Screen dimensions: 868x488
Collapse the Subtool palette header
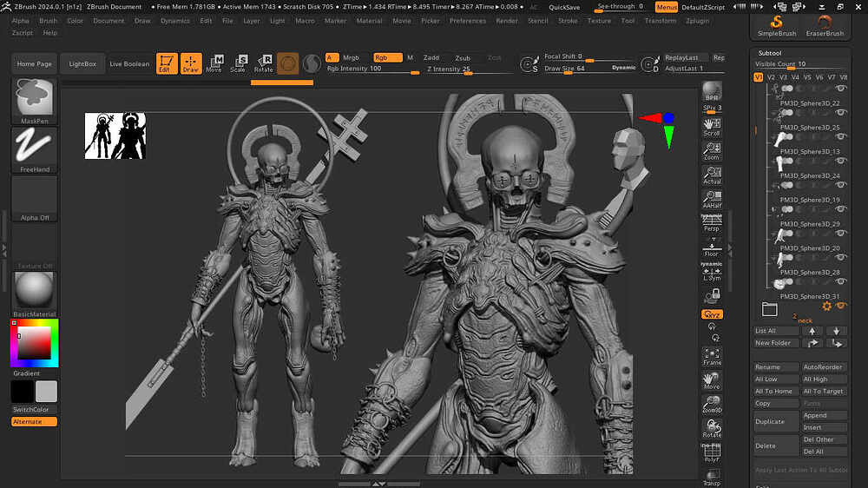point(769,53)
